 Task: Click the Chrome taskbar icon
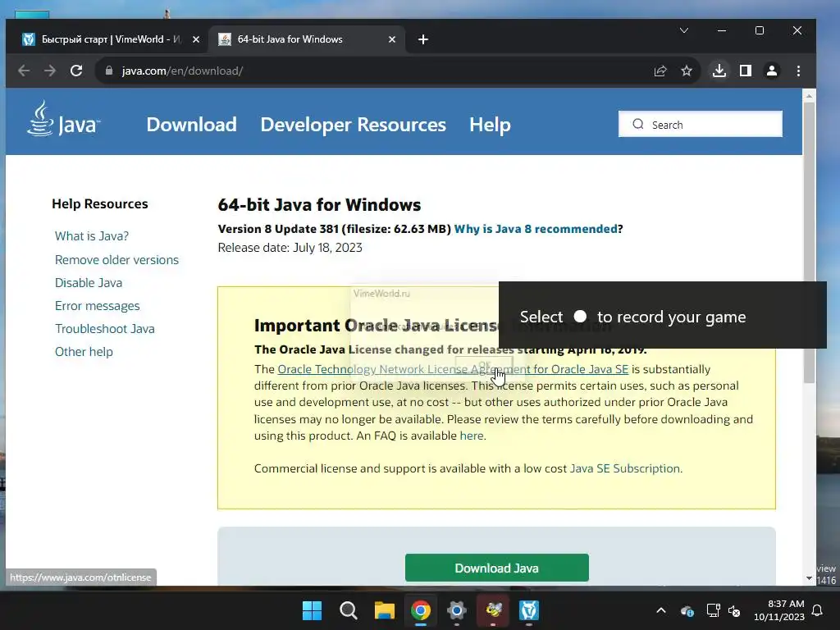pyautogui.click(x=421, y=610)
